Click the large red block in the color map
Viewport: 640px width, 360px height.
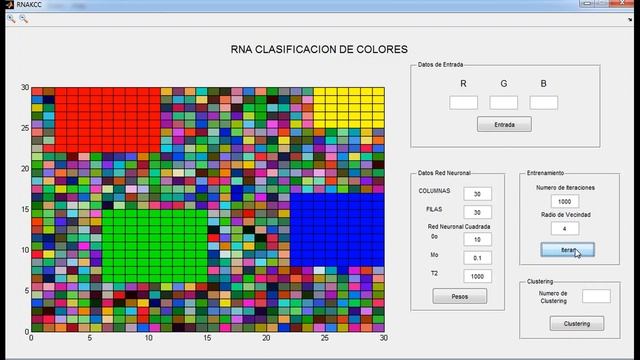(108, 120)
